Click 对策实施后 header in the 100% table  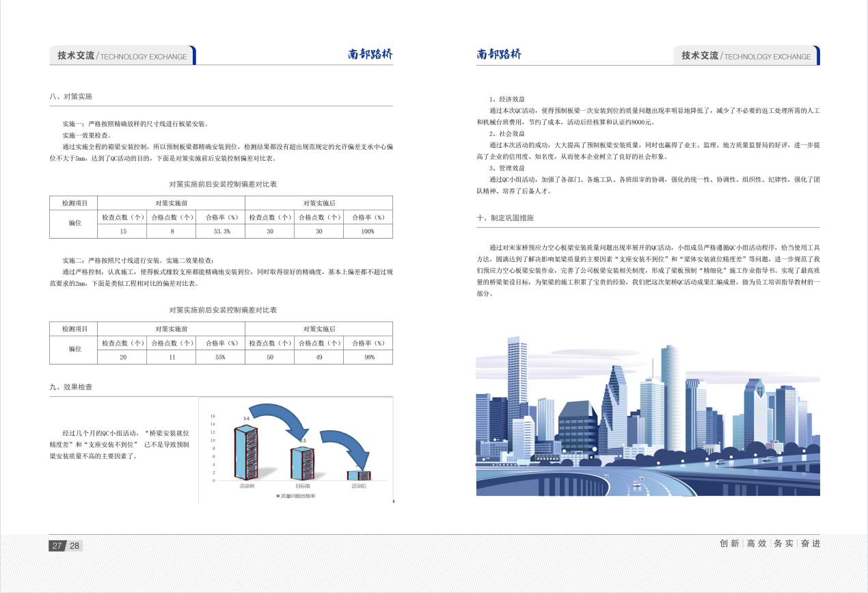click(x=319, y=203)
